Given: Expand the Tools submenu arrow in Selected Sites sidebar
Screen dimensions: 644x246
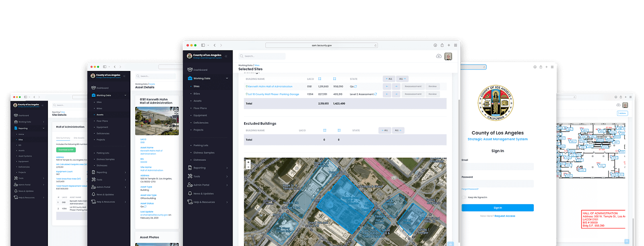Looking at the screenshot, I should (x=227, y=176).
